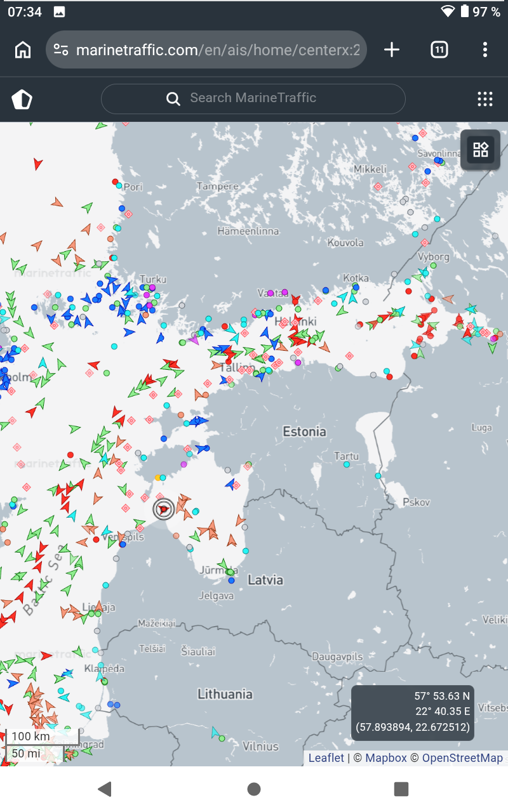This screenshot has width=508, height=812.
Task: Open the browser home page
Action: pyautogui.click(x=23, y=49)
